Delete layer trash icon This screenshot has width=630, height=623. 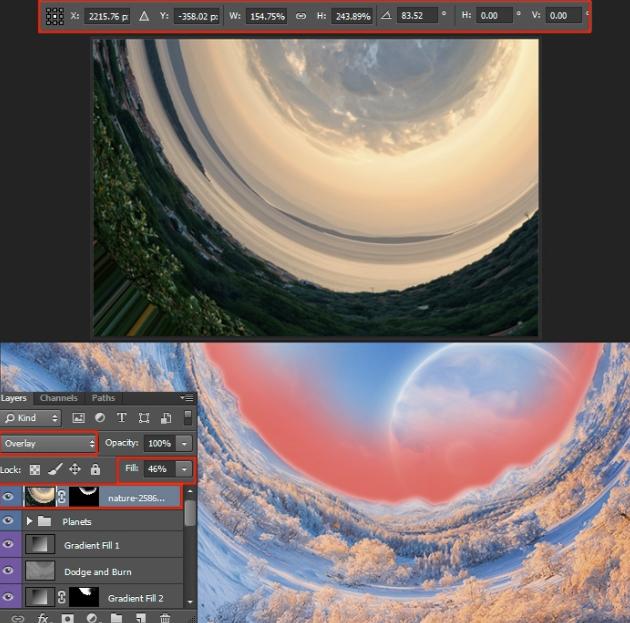click(165, 618)
